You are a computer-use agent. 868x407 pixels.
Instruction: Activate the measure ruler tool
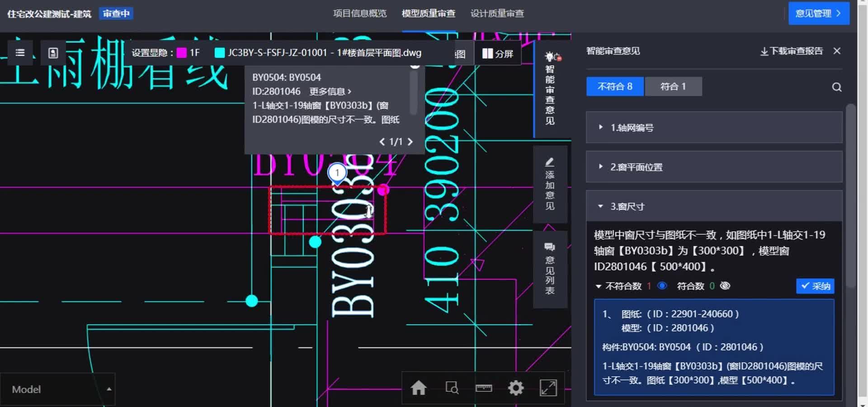[484, 388]
